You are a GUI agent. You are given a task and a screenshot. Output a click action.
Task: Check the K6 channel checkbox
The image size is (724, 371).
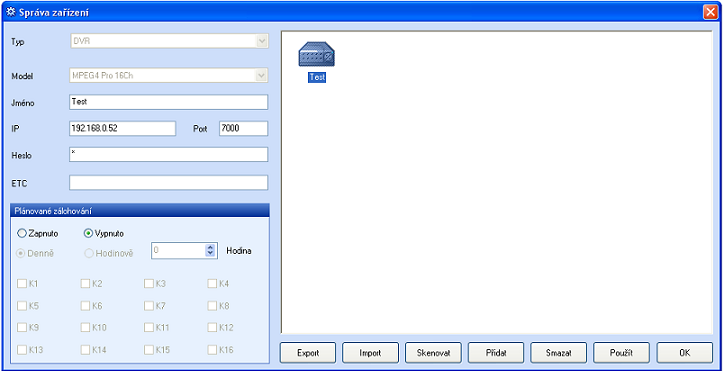pyautogui.click(x=85, y=305)
